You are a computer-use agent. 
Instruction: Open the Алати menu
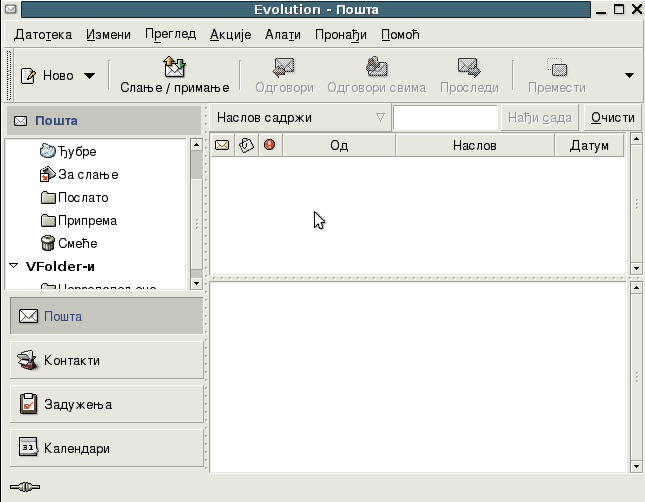[x=283, y=35]
